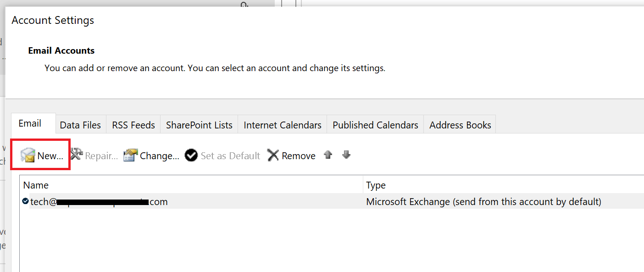The image size is (644, 272).
Task: Open the RSS Feeds tab
Action: tap(133, 124)
